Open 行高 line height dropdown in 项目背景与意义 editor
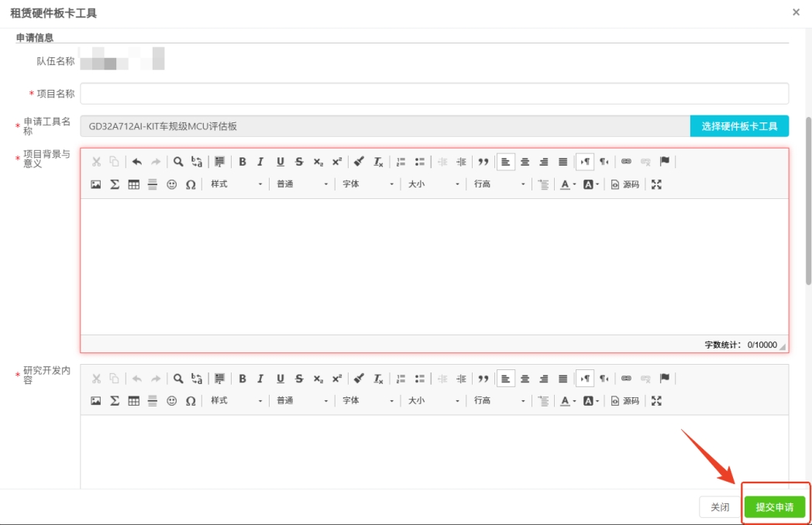Image resolution: width=812 pixels, height=525 pixels. (500, 184)
